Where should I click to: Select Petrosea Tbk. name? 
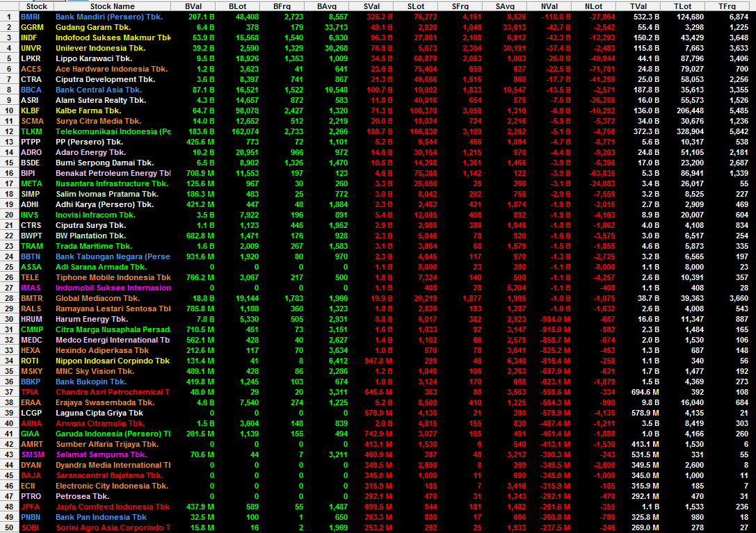point(83,497)
